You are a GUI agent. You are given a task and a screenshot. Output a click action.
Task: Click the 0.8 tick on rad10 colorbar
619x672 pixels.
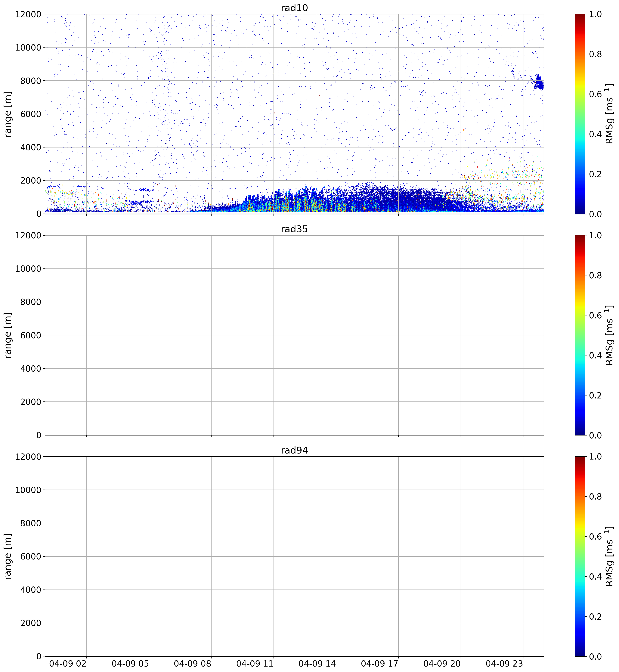(x=595, y=54)
